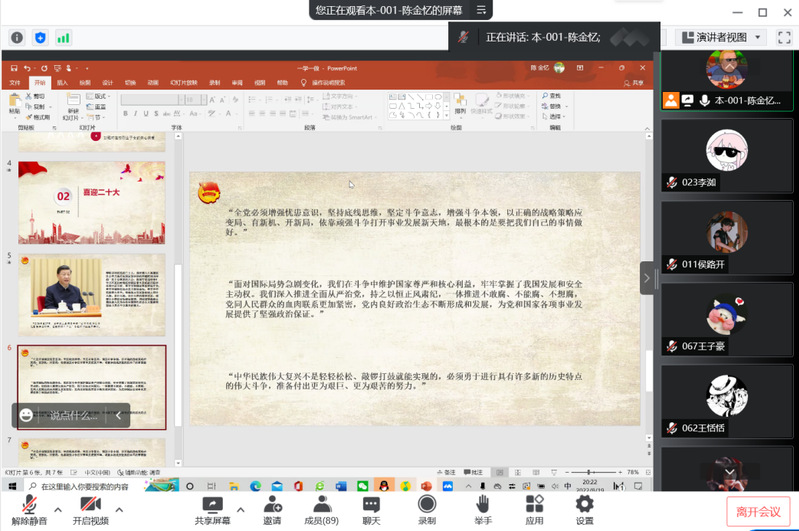Click the emoji icon in chat bubble
The height and width of the screenshot is (531, 799).
pos(27,415)
